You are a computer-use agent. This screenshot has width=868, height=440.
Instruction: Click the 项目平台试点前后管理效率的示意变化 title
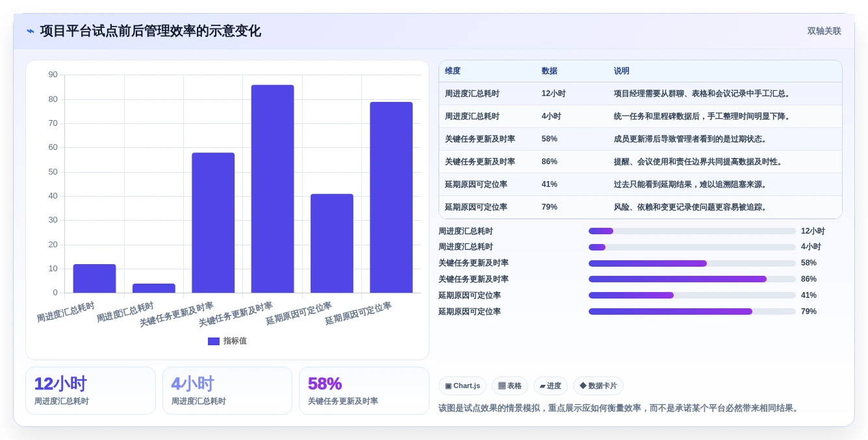(x=151, y=31)
